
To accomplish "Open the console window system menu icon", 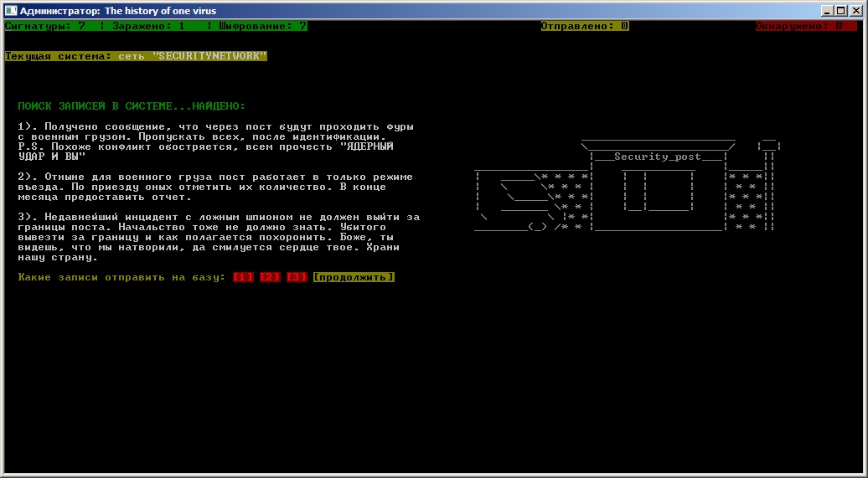I will point(11,11).
